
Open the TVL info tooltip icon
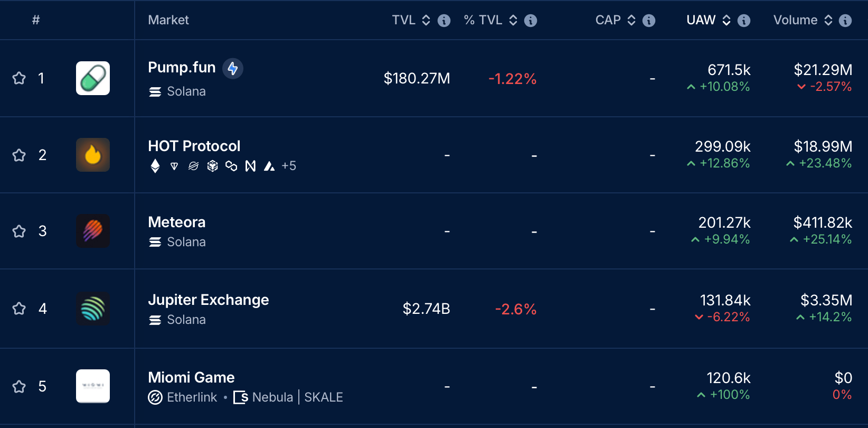click(x=444, y=21)
